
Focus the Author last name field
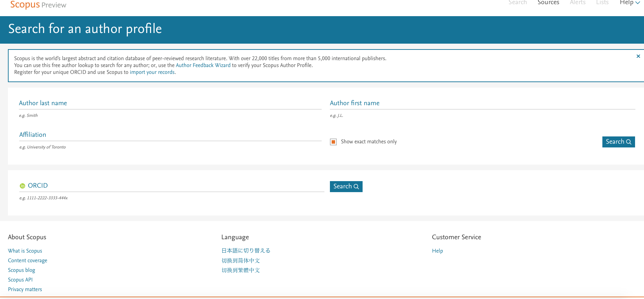click(x=170, y=103)
